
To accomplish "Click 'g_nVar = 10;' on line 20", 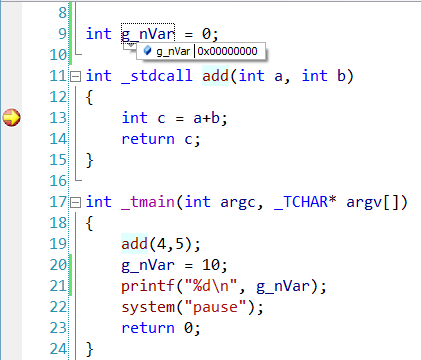I will coord(174,265).
